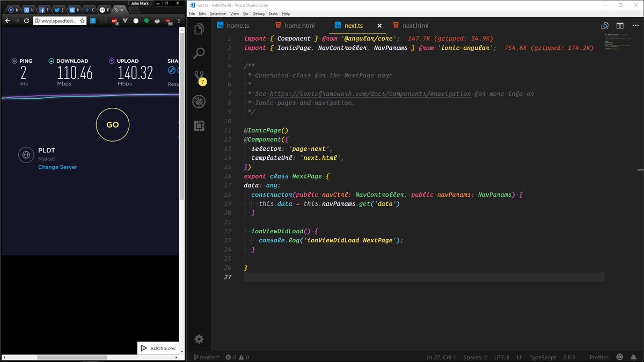Open the Chrome three-dot menu

click(179, 21)
